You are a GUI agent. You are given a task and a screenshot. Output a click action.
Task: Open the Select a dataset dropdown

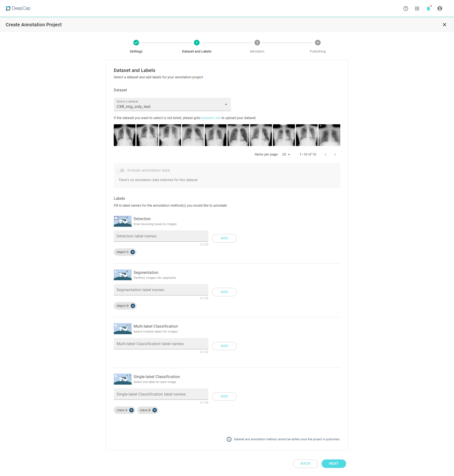pyautogui.click(x=172, y=104)
